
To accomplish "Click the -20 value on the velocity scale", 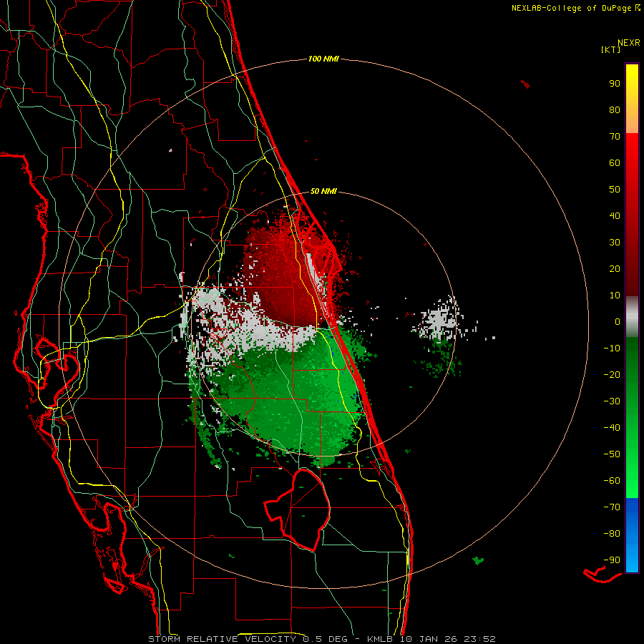I will [612, 375].
